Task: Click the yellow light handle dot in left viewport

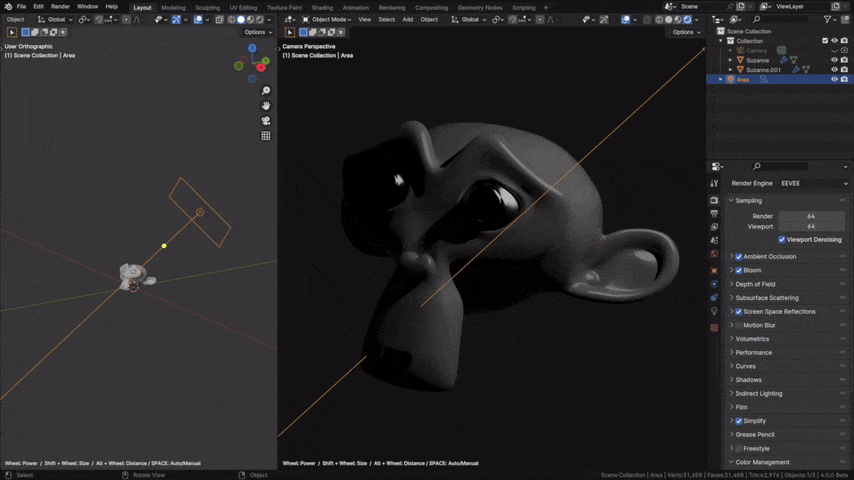Action: (x=164, y=246)
